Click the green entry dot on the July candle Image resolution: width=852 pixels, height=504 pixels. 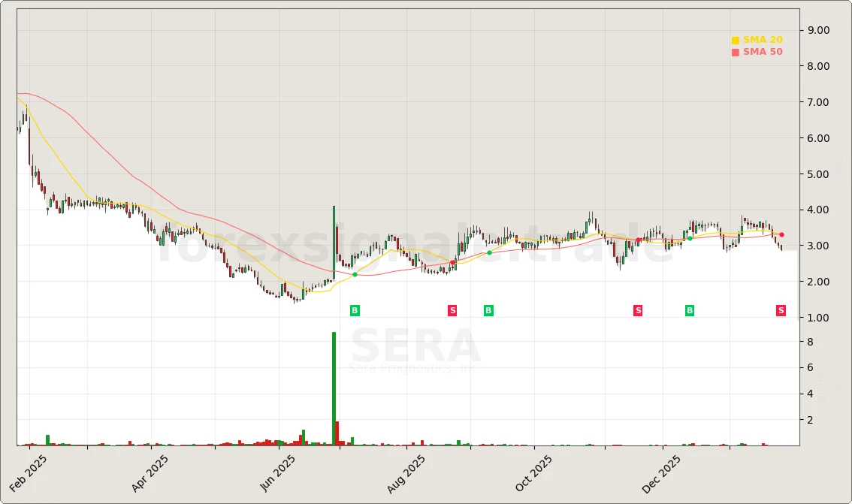pos(354,275)
